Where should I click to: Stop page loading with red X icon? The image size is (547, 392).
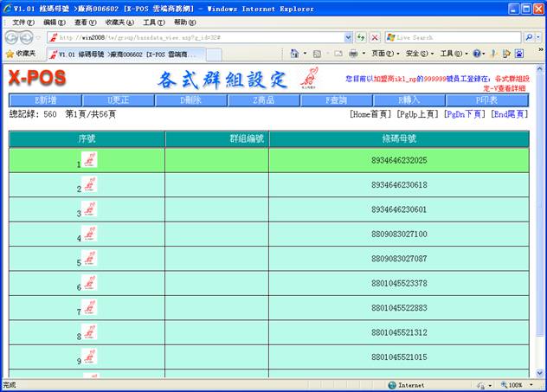click(x=375, y=37)
